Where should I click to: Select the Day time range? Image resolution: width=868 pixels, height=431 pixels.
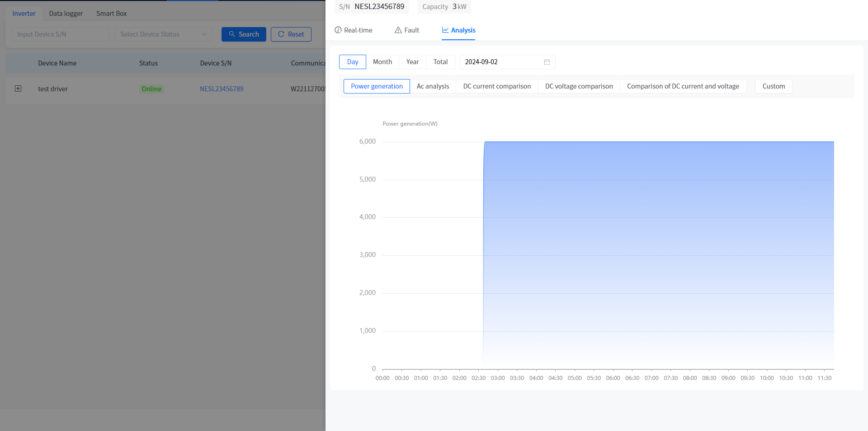coord(353,62)
